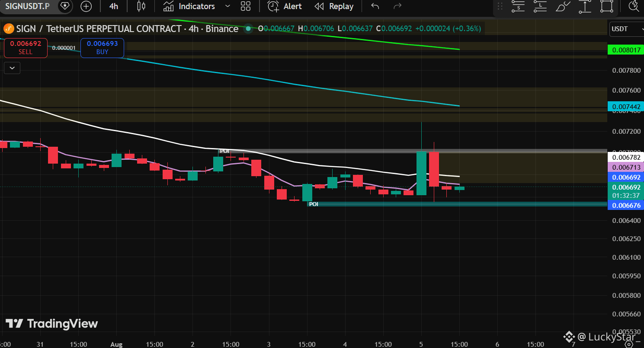644x348 pixels.
Task: Click the upper POI label on the chart
Action: pos(224,151)
